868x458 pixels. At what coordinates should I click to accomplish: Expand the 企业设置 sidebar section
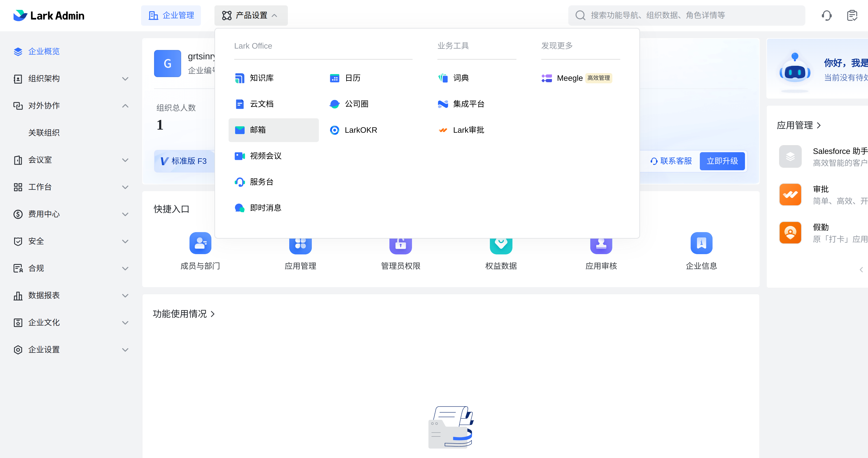pyautogui.click(x=125, y=350)
